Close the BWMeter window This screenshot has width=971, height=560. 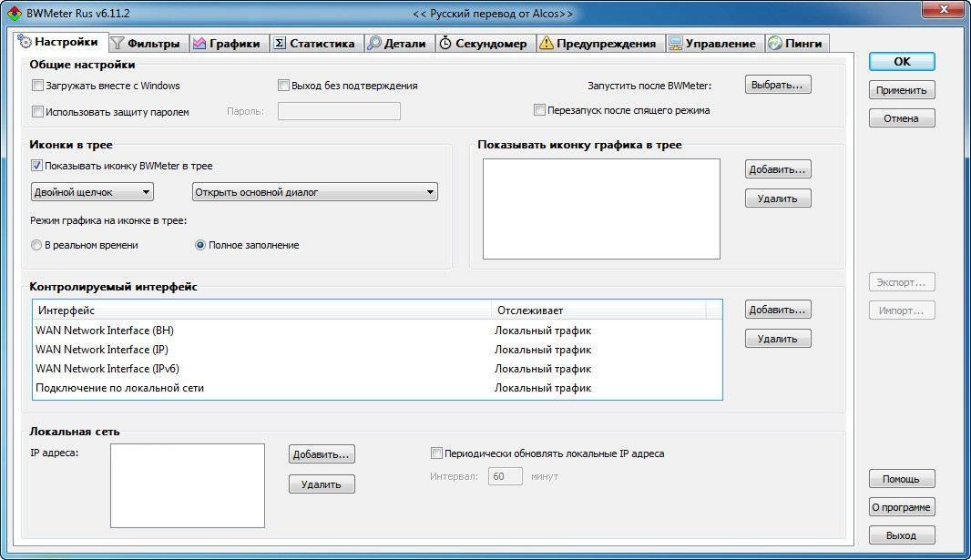944,9
